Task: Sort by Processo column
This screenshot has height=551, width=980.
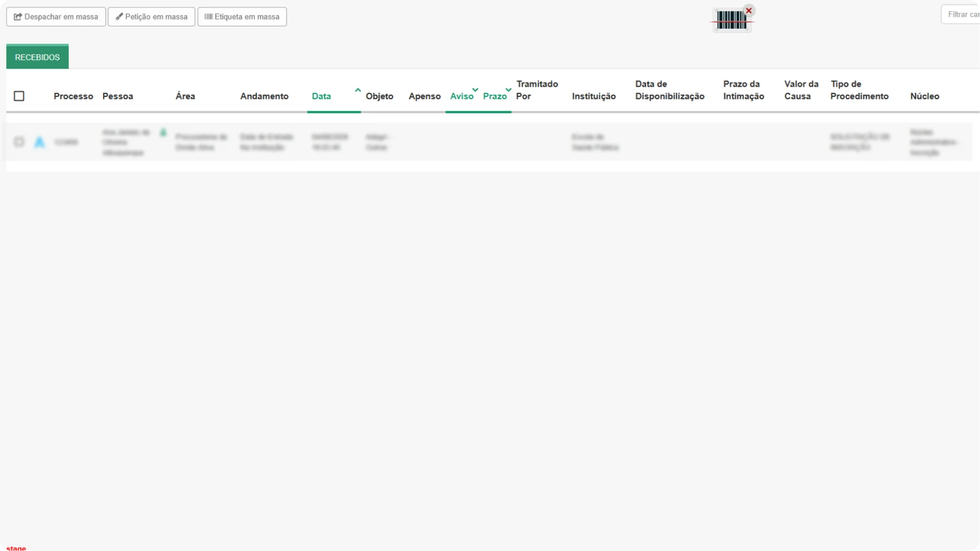Action: point(73,96)
